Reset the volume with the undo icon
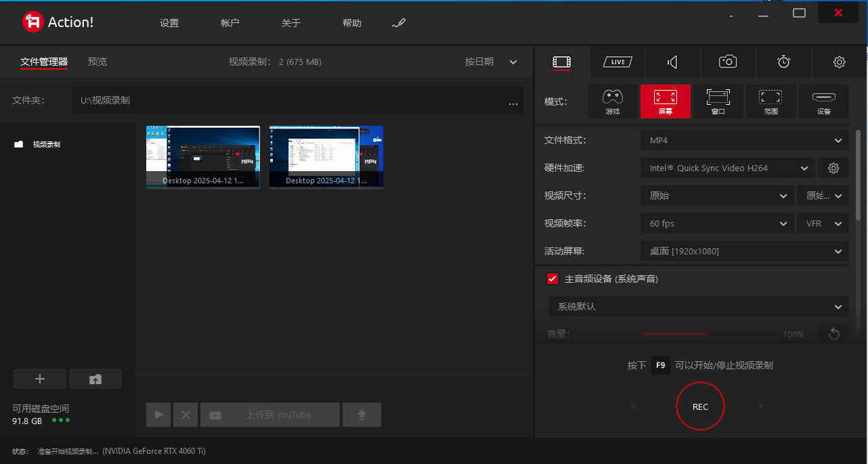Image resolution: width=868 pixels, height=464 pixels. coord(833,334)
